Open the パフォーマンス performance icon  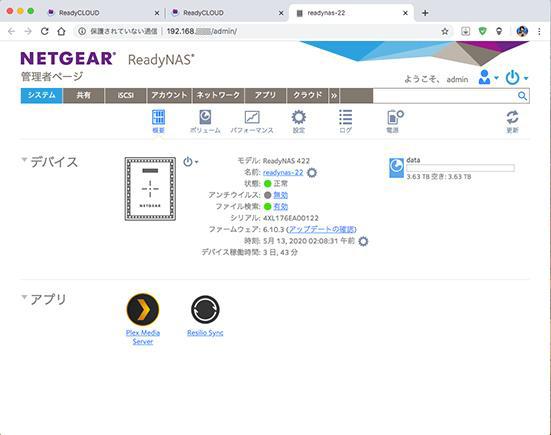[252, 121]
